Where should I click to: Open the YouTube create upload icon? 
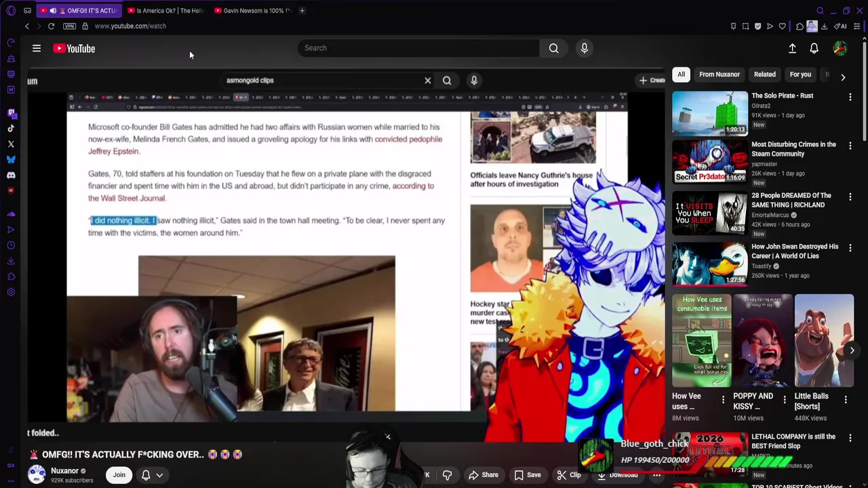pyautogui.click(x=792, y=48)
